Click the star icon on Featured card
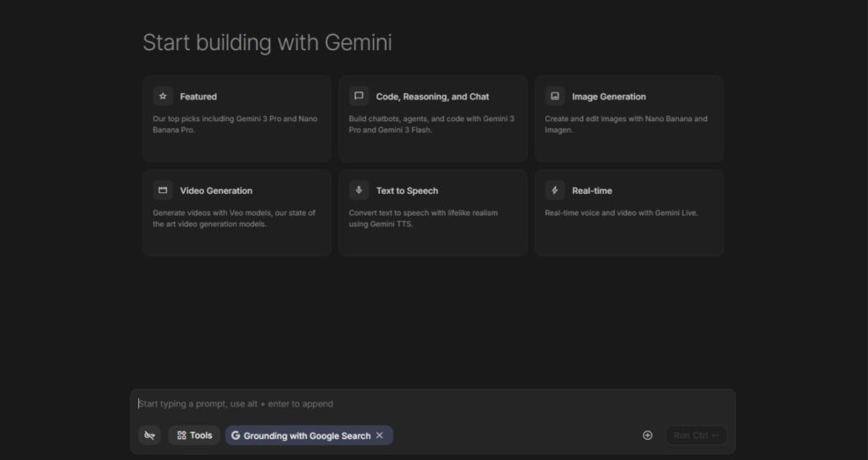This screenshot has height=460, width=868. click(x=163, y=97)
